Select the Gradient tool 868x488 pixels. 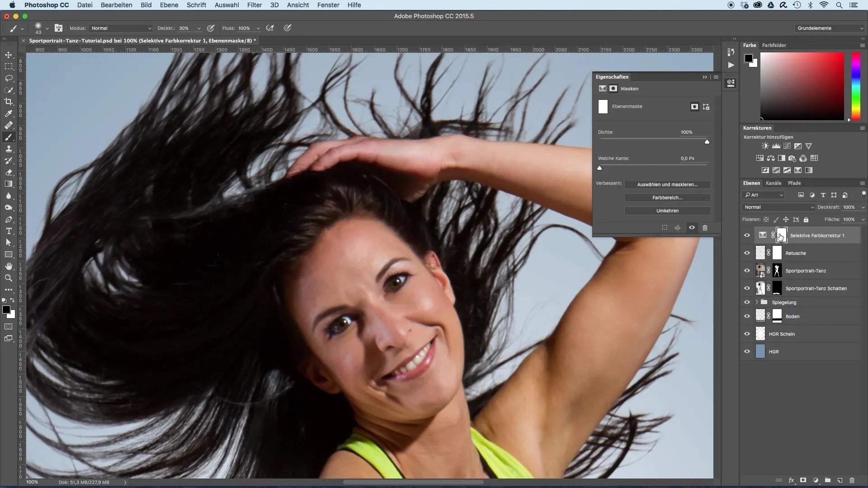(9, 184)
